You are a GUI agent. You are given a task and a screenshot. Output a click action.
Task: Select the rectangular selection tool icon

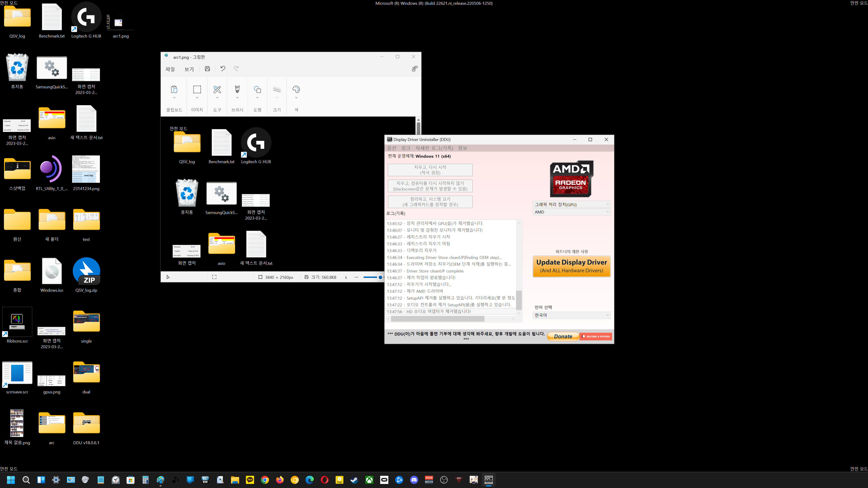tap(197, 89)
